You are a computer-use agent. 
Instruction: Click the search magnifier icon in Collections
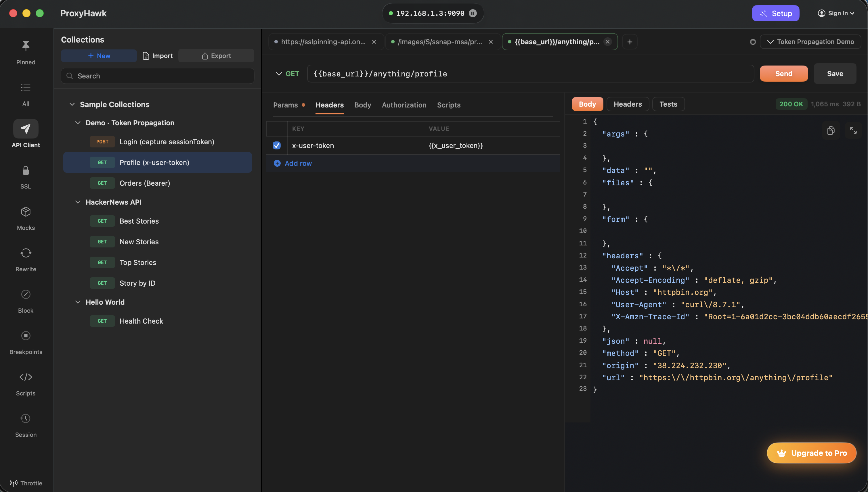tap(70, 76)
